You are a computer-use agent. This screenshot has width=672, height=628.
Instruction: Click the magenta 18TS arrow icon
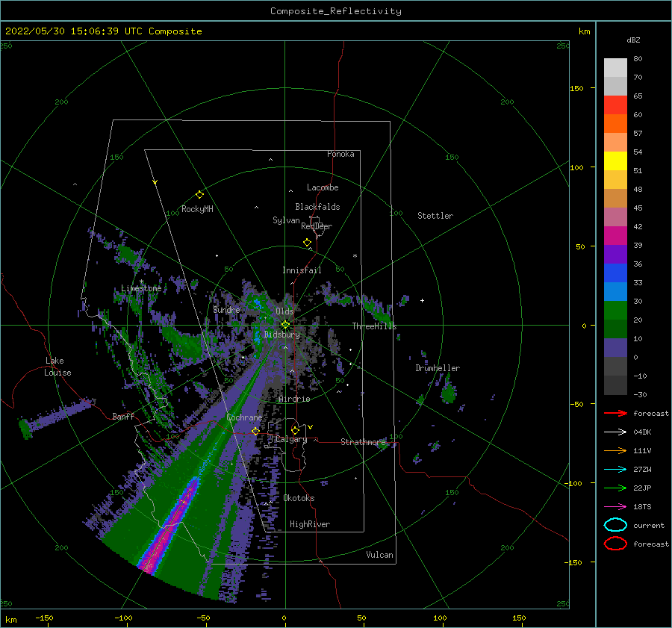point(615,507)
